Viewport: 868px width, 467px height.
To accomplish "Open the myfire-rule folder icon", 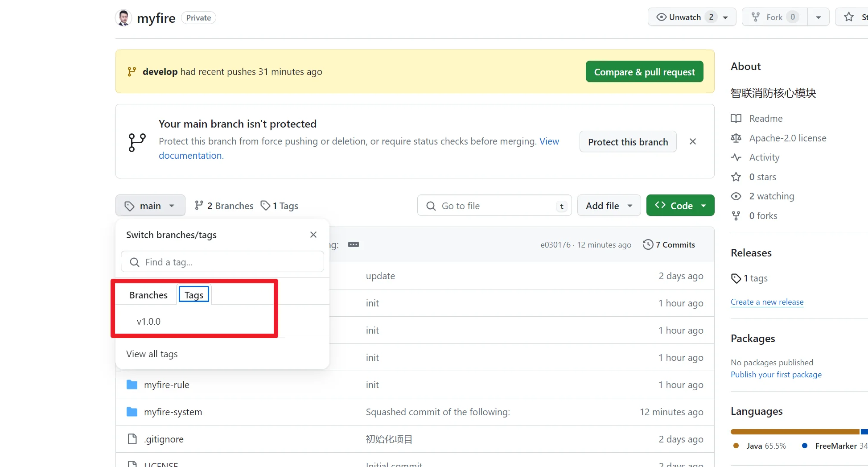I will point(132,385).
